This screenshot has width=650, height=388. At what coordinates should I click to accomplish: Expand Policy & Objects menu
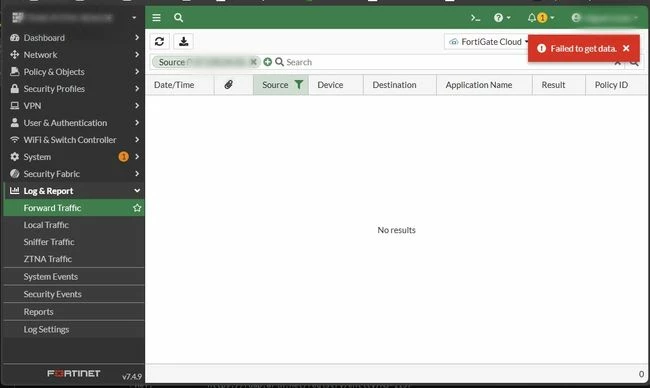coord(74,72)
